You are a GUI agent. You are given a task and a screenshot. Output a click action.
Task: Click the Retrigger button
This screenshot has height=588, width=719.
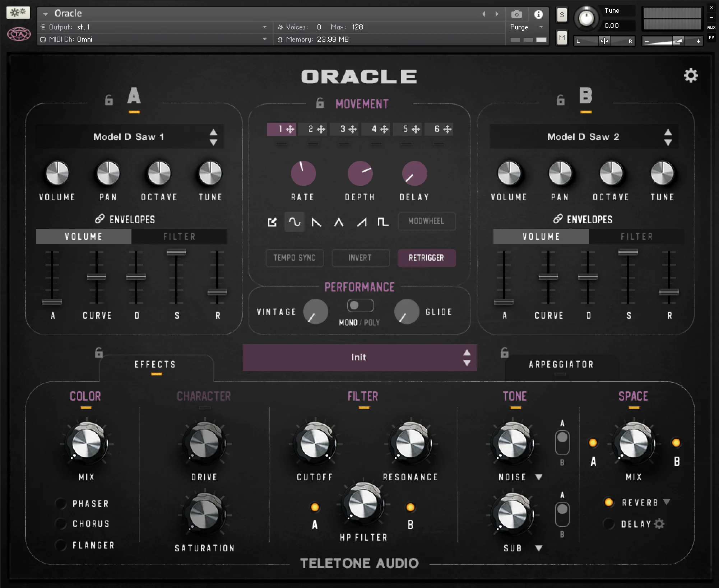[426, 258]
